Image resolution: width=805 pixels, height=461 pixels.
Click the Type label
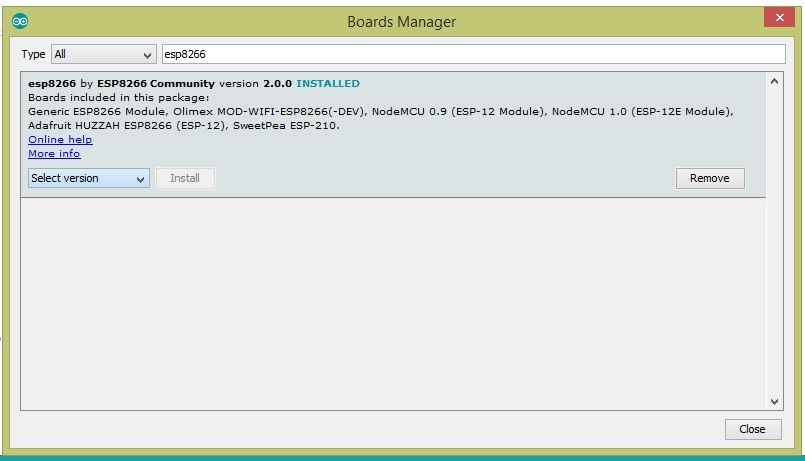[x=33, y=54]
